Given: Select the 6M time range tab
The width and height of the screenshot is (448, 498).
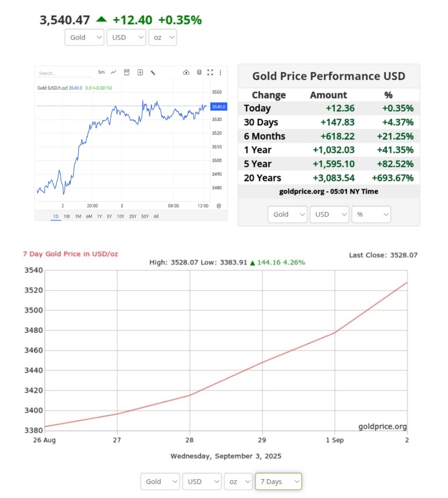Looking at the screenshot, I should pos(89,217).
